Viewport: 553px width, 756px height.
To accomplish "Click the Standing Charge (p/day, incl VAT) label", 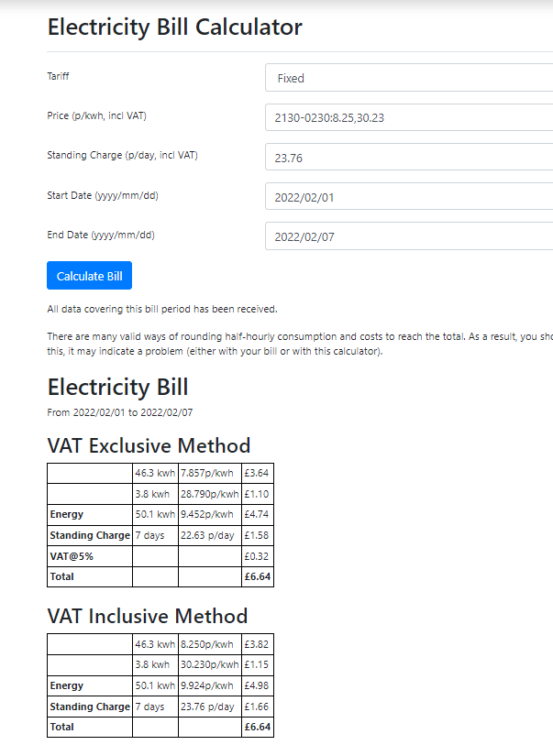I will (x=122, y=155).
